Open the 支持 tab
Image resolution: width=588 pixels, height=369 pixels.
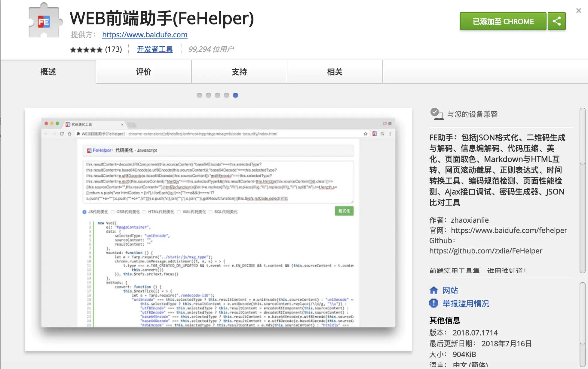tap(239, 72)
